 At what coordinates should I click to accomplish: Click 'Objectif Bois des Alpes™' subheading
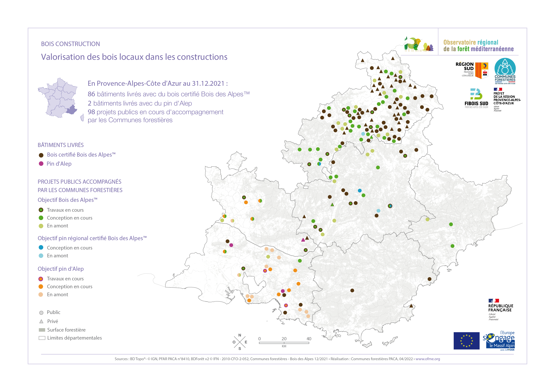[67, 200]
